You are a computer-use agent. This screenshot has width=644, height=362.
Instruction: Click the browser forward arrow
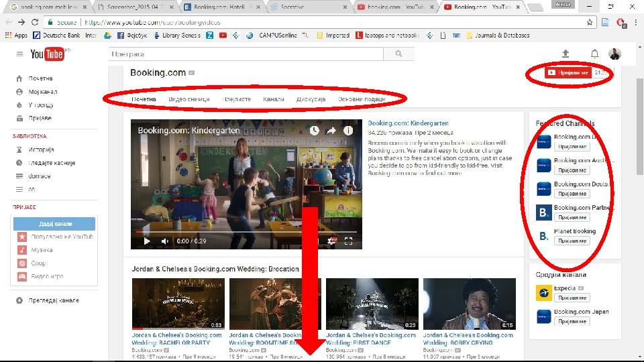(21, 22)
